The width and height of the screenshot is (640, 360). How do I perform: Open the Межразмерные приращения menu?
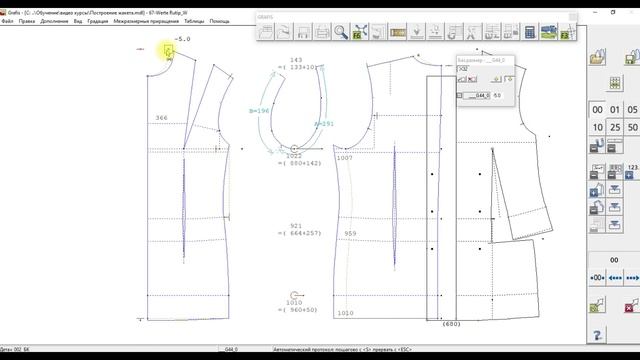point(146,21)
